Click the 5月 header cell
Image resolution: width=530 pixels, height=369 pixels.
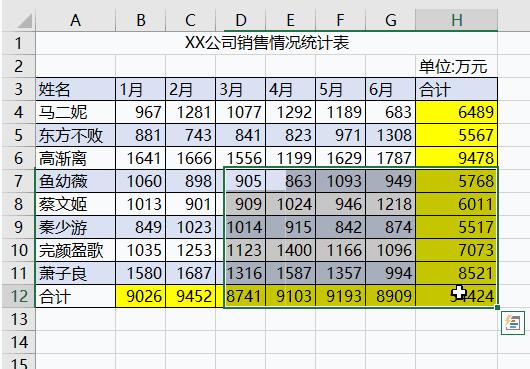pos(340,89)
